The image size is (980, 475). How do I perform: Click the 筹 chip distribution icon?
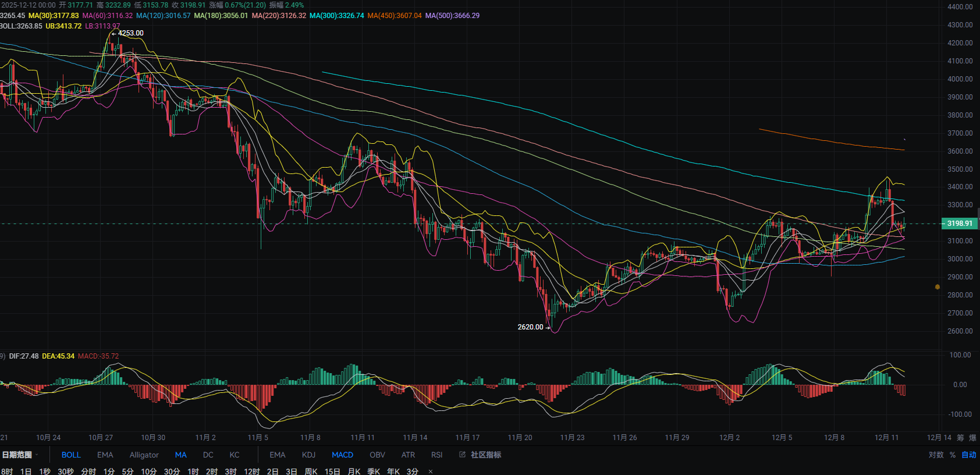960,438
